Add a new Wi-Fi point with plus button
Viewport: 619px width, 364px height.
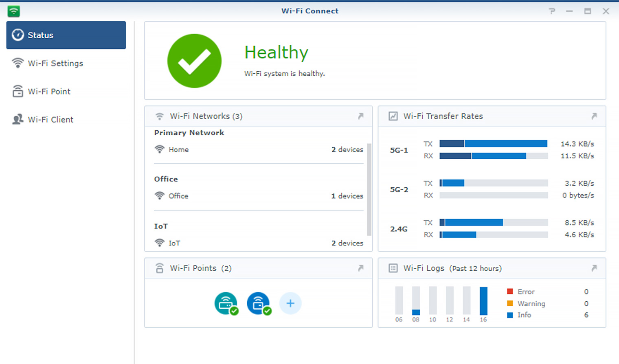pos(290,303)
